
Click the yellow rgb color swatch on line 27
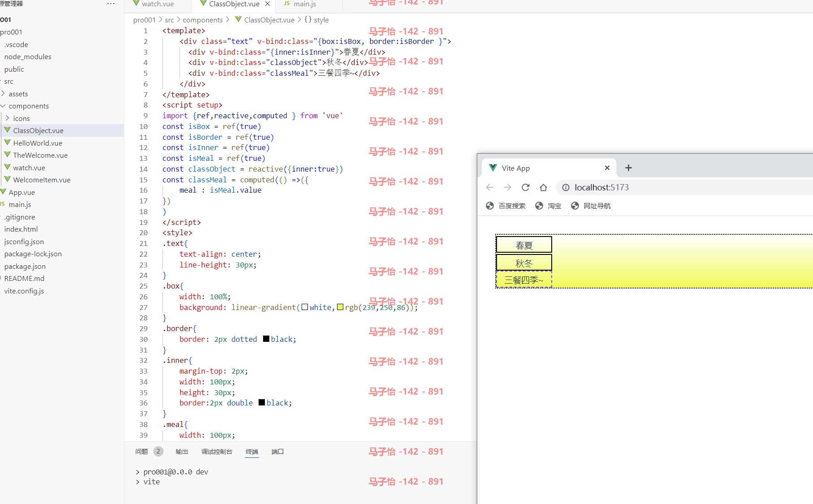pyautogui.click(x=340, y=307)
